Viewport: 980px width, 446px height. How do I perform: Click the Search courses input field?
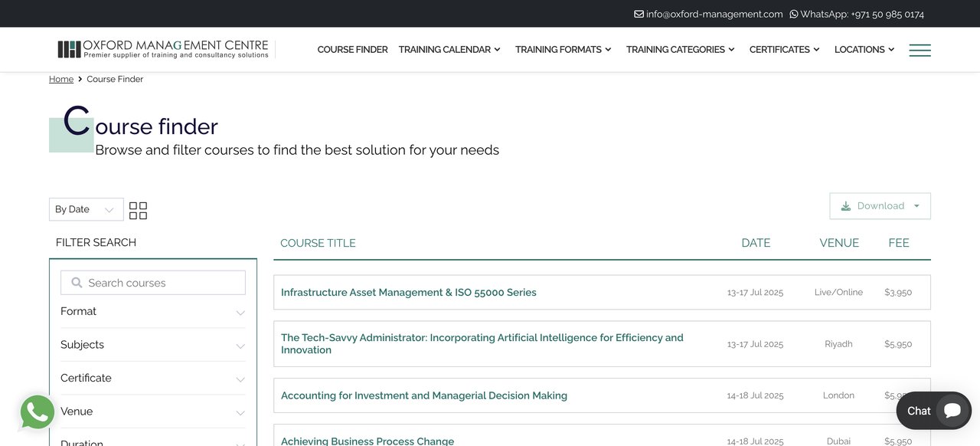click(x=153, y=283)
